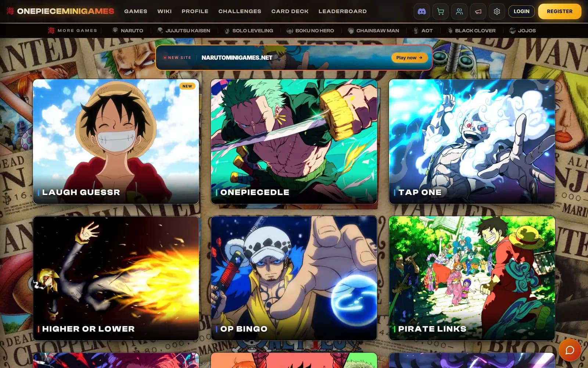Open the Wiki menu item
This screenshot has width=588, height=368.
(x=164, y=11)
